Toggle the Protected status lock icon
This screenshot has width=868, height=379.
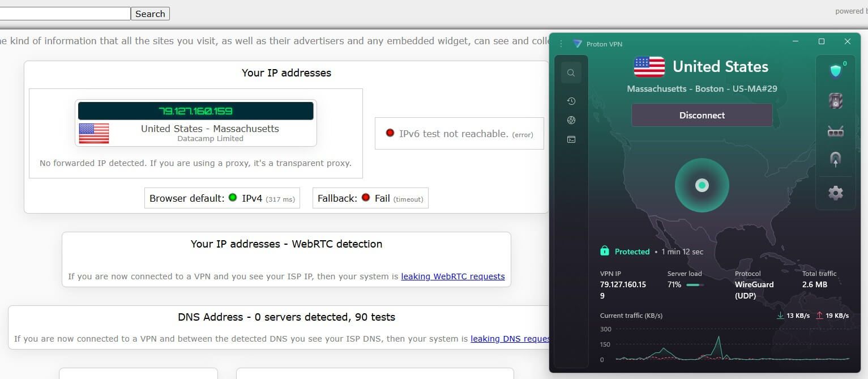pos(604,251)
